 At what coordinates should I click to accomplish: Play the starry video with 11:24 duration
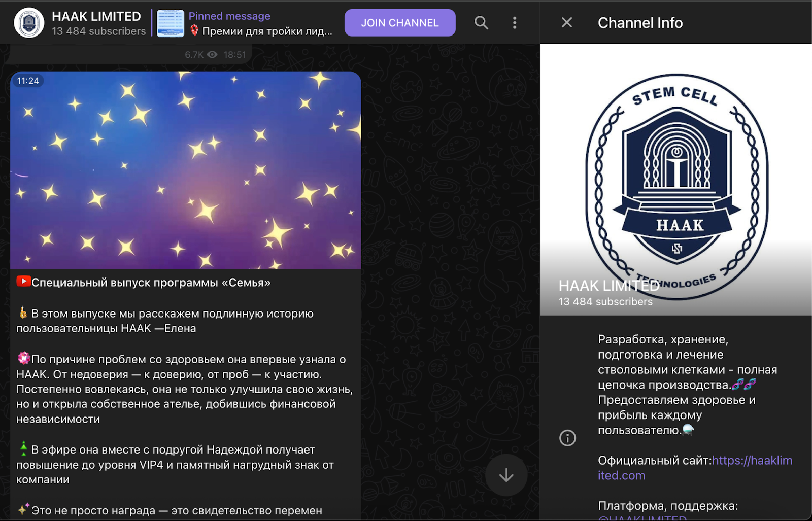[x=186, y=170]
